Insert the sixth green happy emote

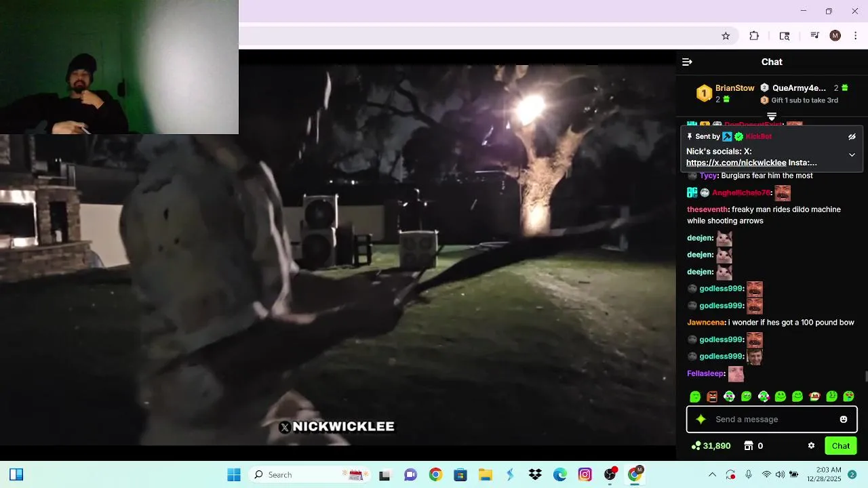pyautogui.click(x=781, y=396)
